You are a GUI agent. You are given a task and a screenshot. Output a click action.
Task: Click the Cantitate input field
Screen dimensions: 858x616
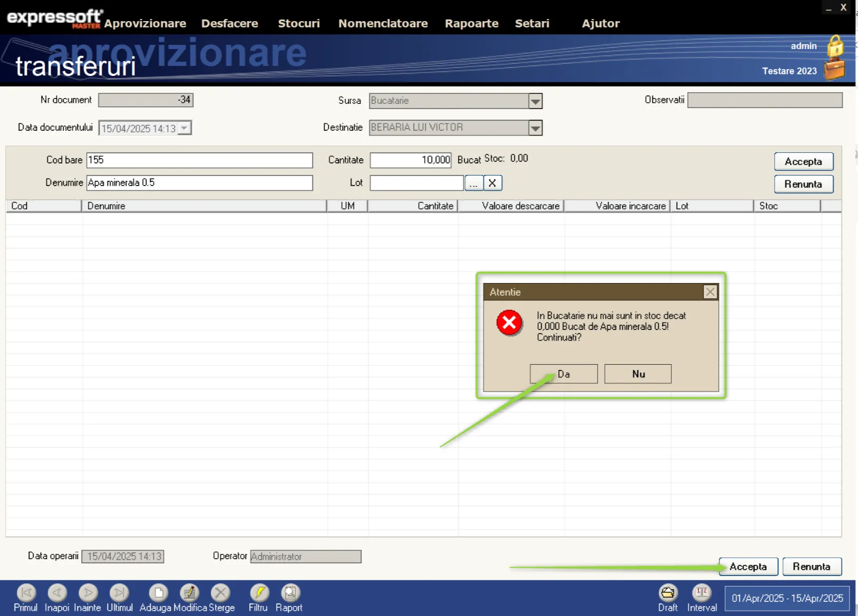coord(411,160)
